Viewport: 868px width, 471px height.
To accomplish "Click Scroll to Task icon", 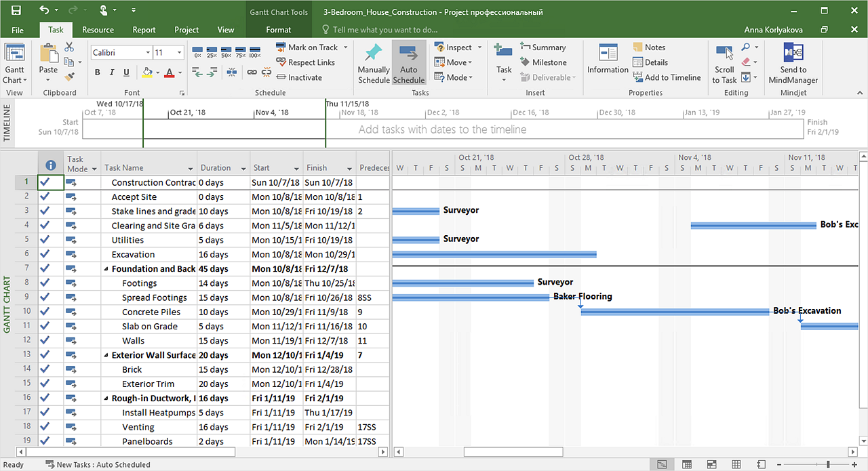I will coord(724,54).
